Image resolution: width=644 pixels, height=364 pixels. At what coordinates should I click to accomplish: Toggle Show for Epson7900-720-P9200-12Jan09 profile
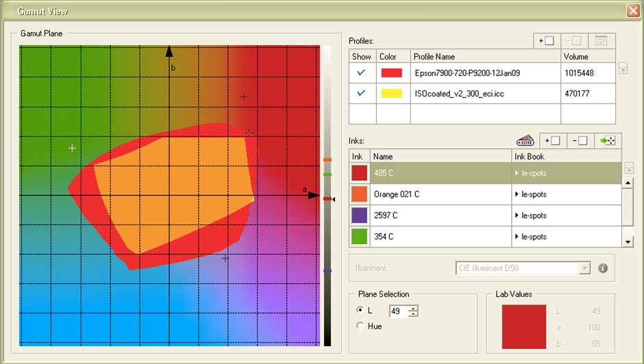pyautogui.click(x=362, y=73)
